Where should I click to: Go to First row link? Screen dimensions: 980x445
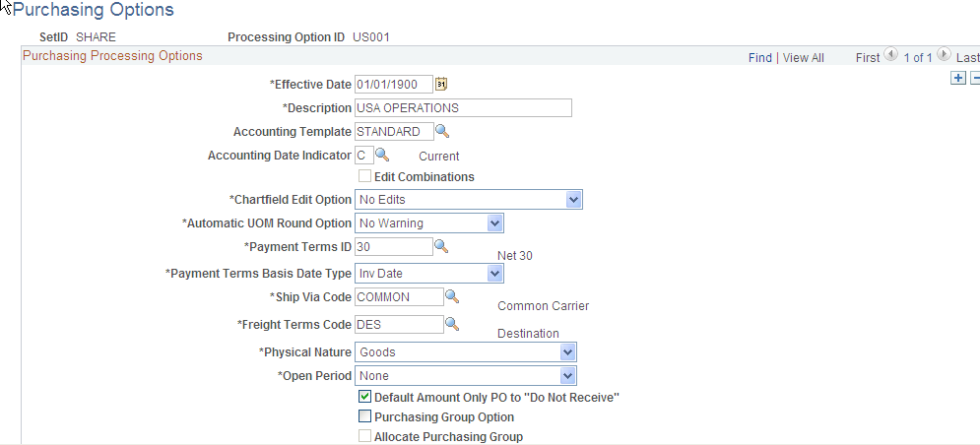[868, 57]
